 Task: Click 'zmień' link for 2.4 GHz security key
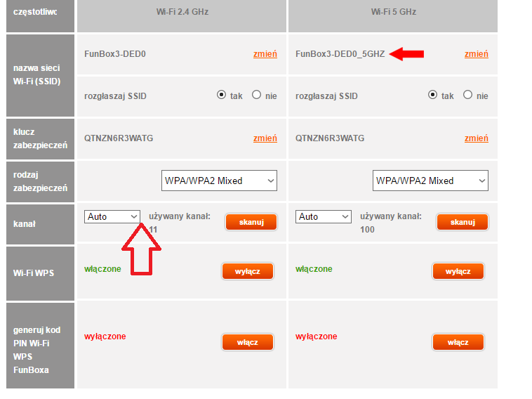coord(265,138)
